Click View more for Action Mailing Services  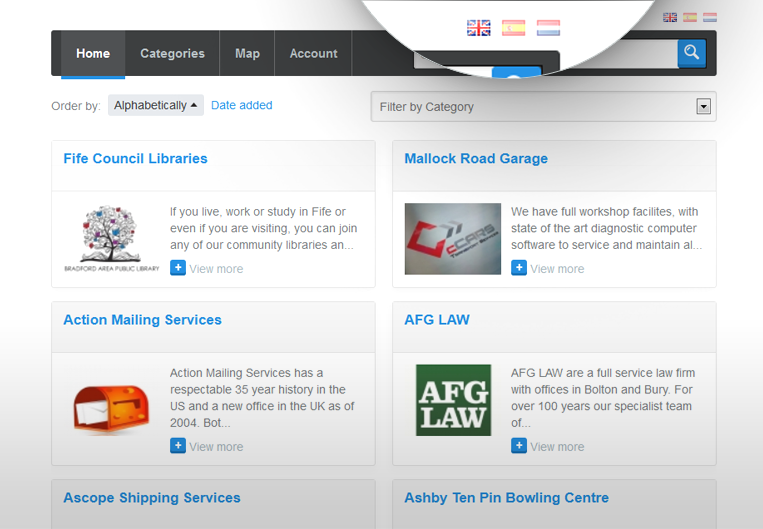(216, 447)
